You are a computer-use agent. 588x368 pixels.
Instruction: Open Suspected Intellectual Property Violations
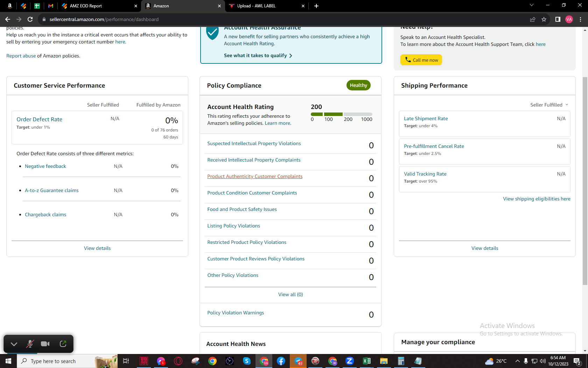pos(254,143)
